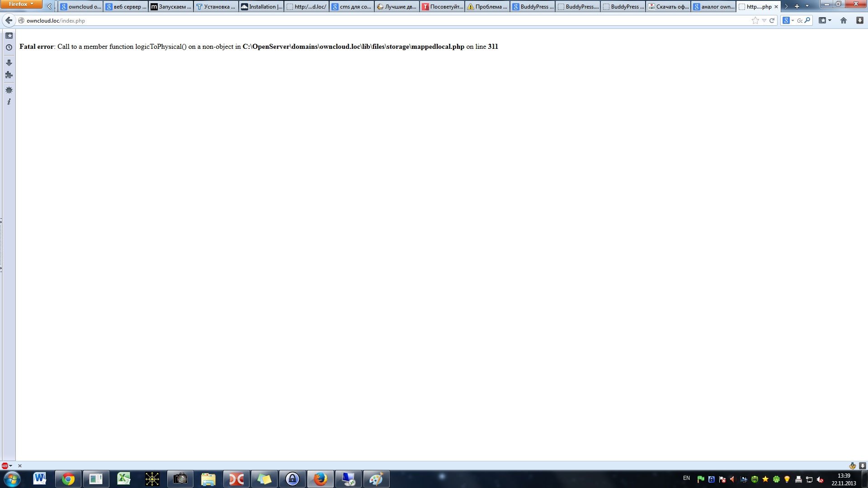This screenshot has width=868, height=488.
Task: Open the Adblock Plus icon menu
Action: click(5, 465)
